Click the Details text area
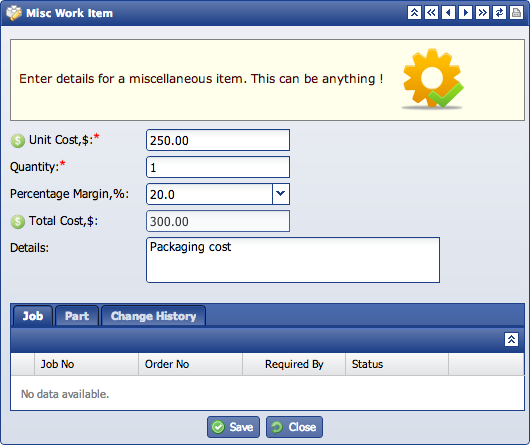The width and height of the screenshot is (530, 446). point(293,260)
